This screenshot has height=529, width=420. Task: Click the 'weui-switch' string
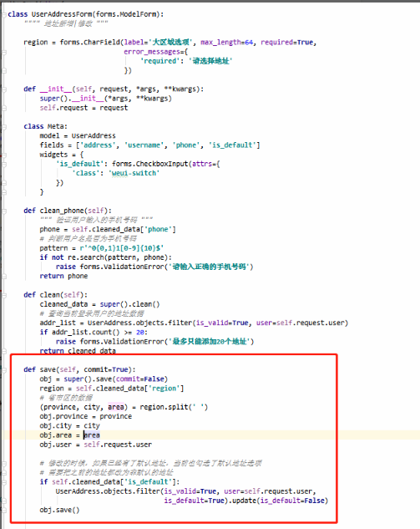[x=134, y=174]
